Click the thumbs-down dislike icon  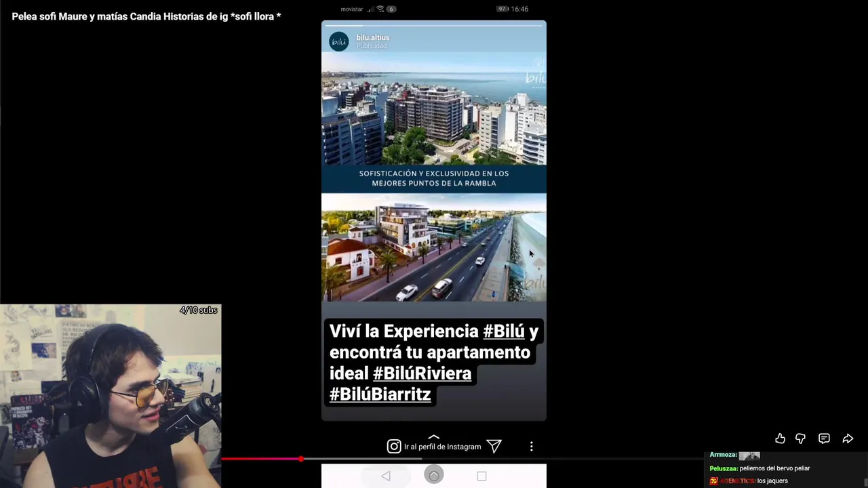pyautogui.click(x=800, y=439)
